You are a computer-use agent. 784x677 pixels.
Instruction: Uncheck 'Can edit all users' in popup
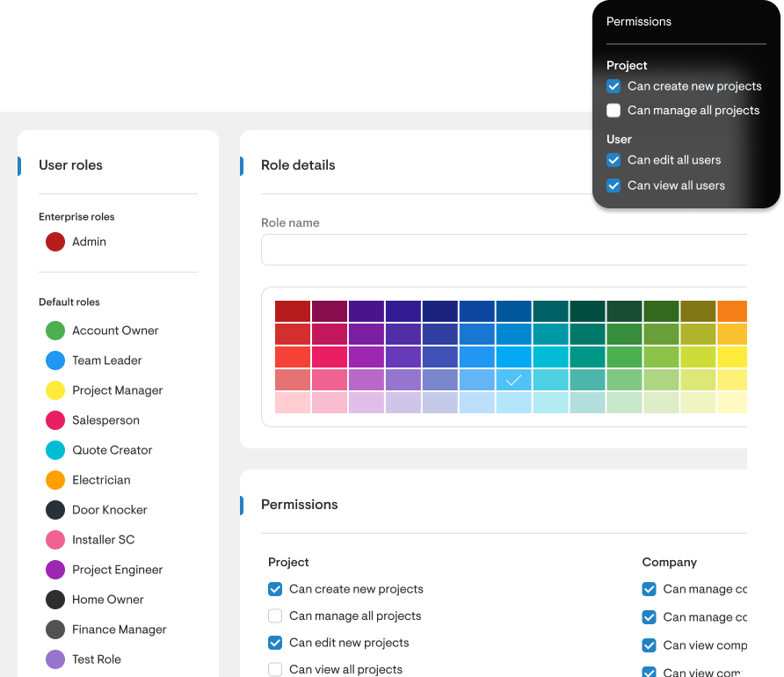(613, 160)
